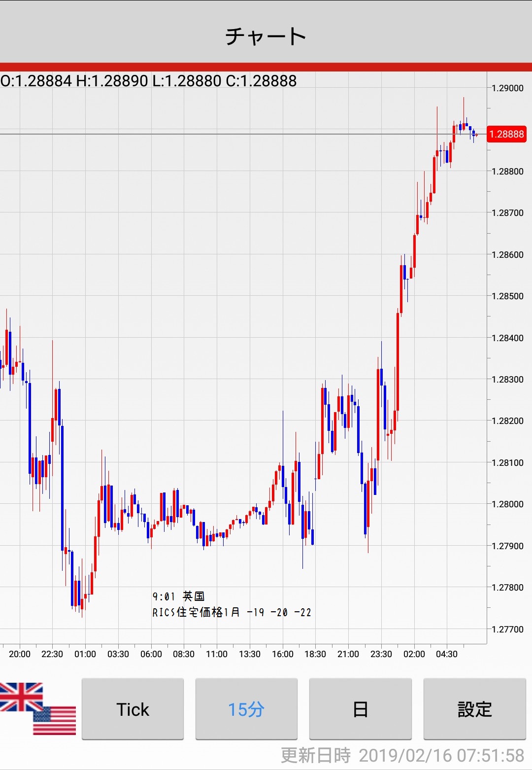Tap the 11:00 time axis label
The width and height of the screenshot is (532, 770).
tap(217, 654)
